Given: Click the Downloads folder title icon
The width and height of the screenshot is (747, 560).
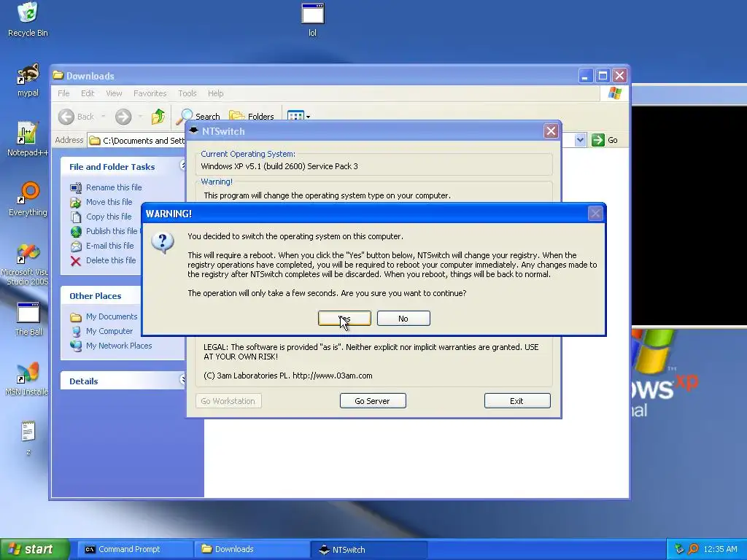Looking at the screenshot, I should [58, 75].
